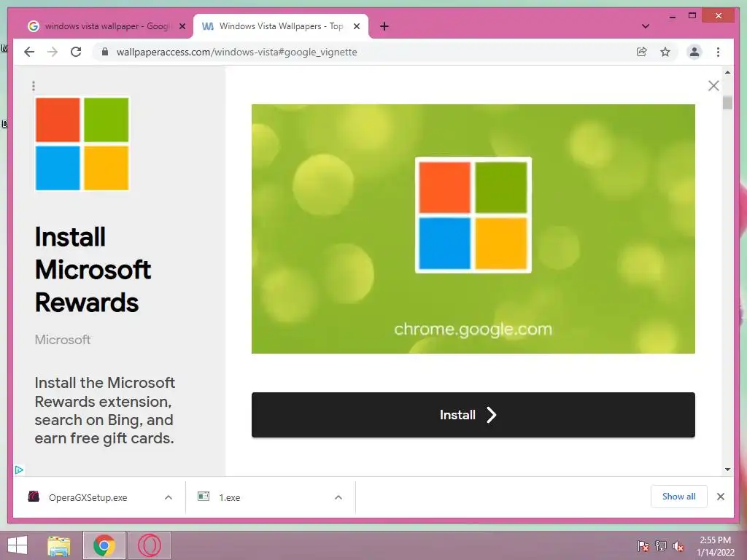Open the 1.exe downloaded file
747x560 pixels.
click(x=230, y=497)
